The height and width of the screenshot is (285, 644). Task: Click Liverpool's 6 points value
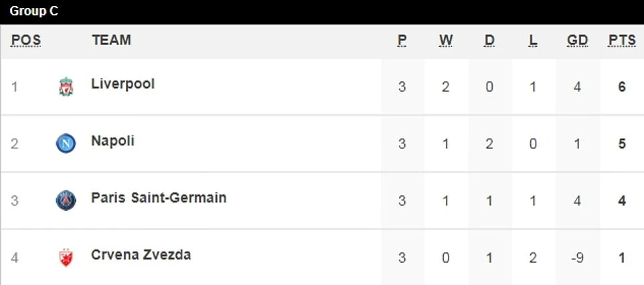[622, 87]
